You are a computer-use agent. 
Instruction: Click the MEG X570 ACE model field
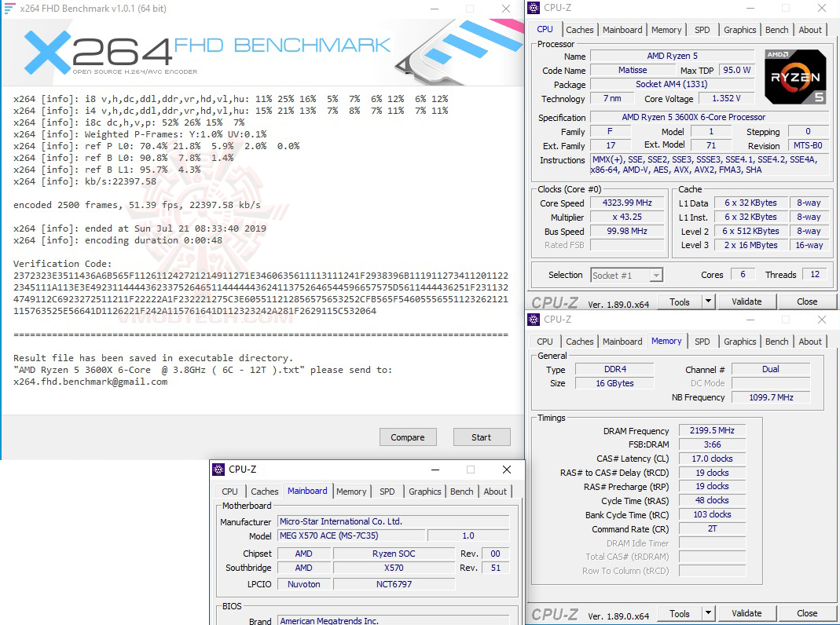(x=351, y=535)
